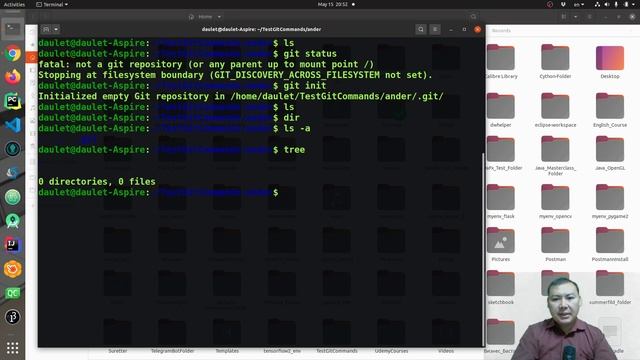Click the TelegramBotFolder label
The width and height of the screenshot is (640, 360).
(172, 351)
